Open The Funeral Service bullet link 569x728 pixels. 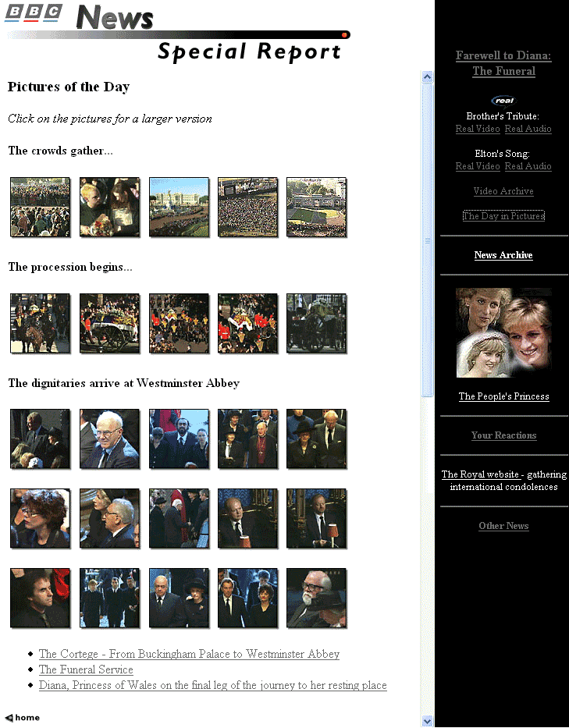[x=86, y=669]
